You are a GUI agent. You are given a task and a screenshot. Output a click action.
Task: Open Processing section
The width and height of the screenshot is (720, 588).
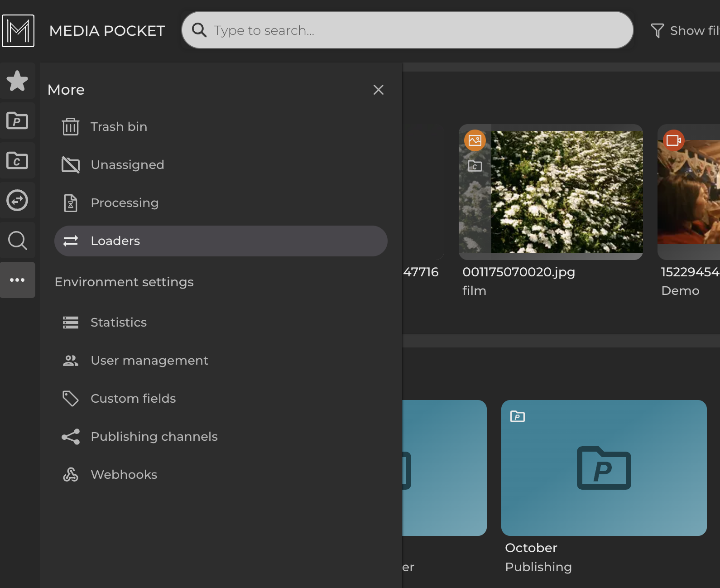[x=125, y=203]
